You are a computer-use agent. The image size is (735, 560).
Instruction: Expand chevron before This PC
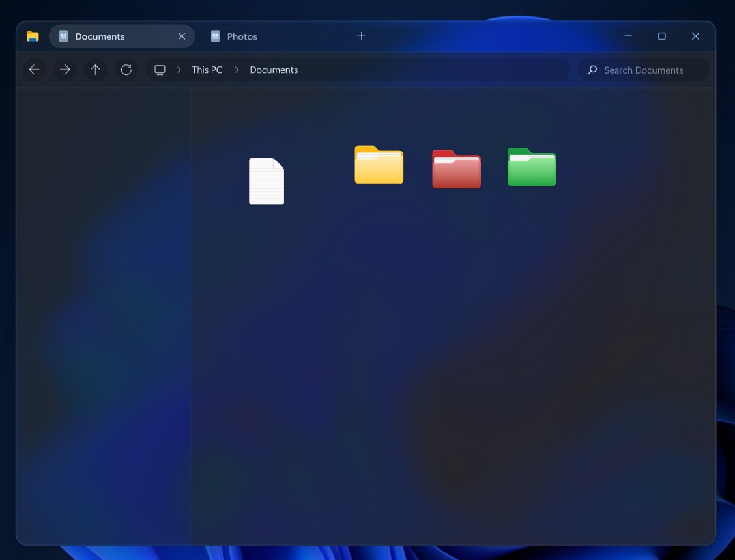click(179, 70)
